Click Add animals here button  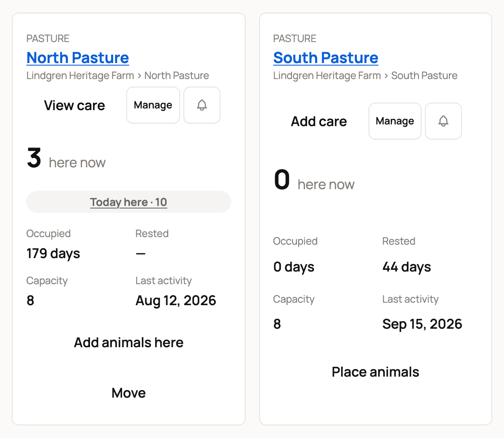tap(129, 343)
